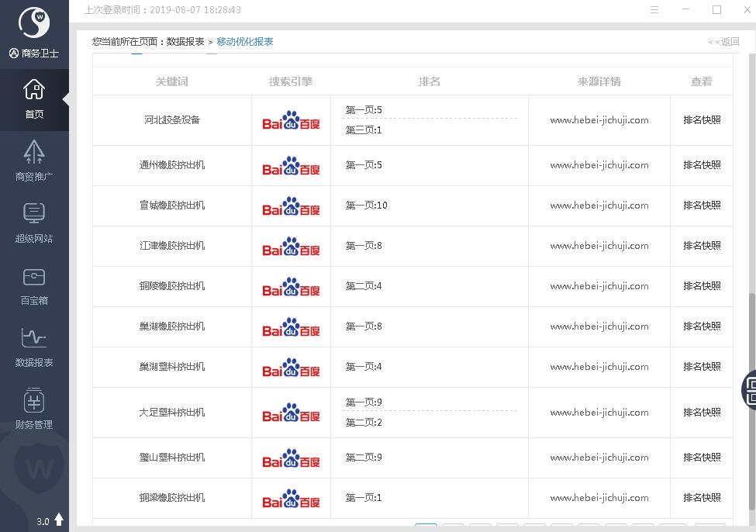Open 百宝箱 toolbox in sidebar
The height and width of the screenshot is (532, 756).
pyautogui.click(x=34, y=285)
